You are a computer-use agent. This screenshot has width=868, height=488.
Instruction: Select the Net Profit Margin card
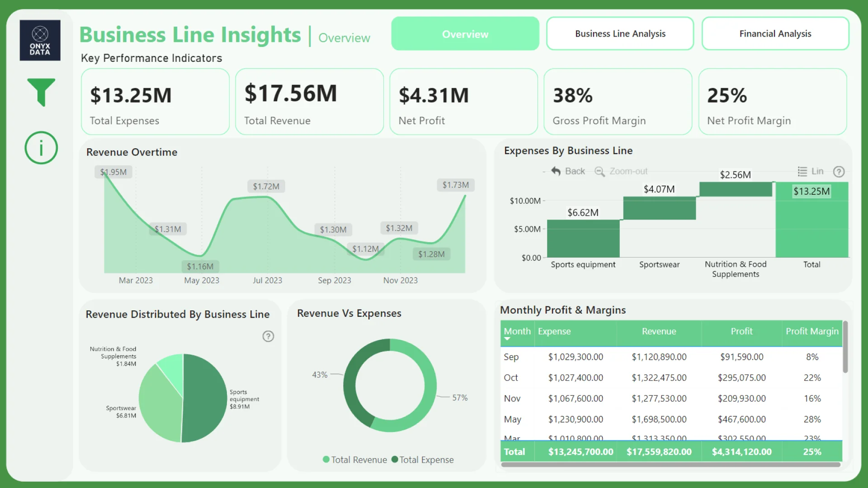(773, 102)
